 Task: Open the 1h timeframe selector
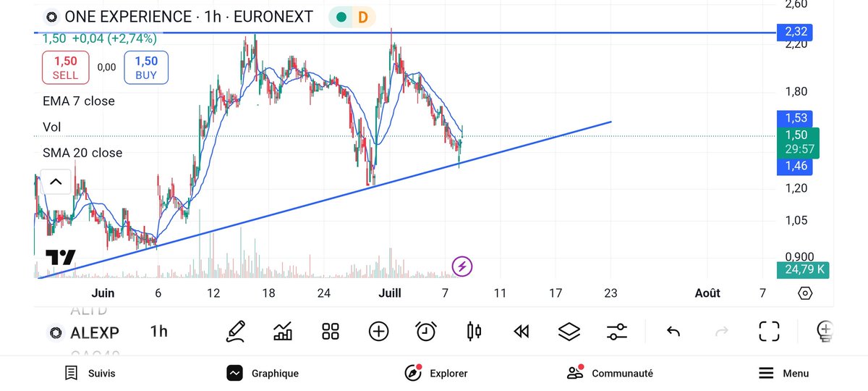(x=158, y=332)
